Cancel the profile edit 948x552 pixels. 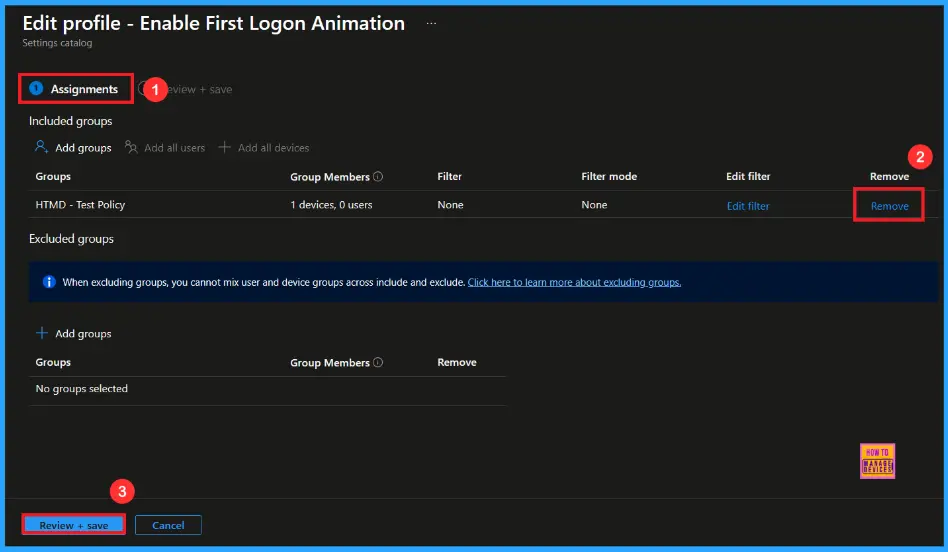[x=168, y=525]
